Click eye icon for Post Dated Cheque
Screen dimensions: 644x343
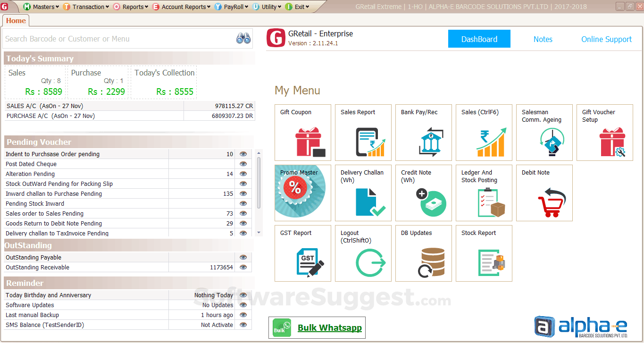pyautogui.click(x=243, y=164)
